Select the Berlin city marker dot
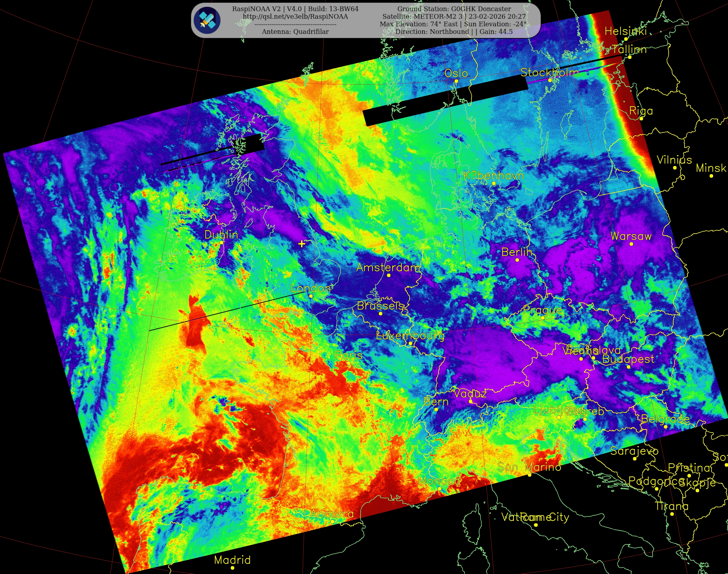728x574 pixels. coord(517,260)
